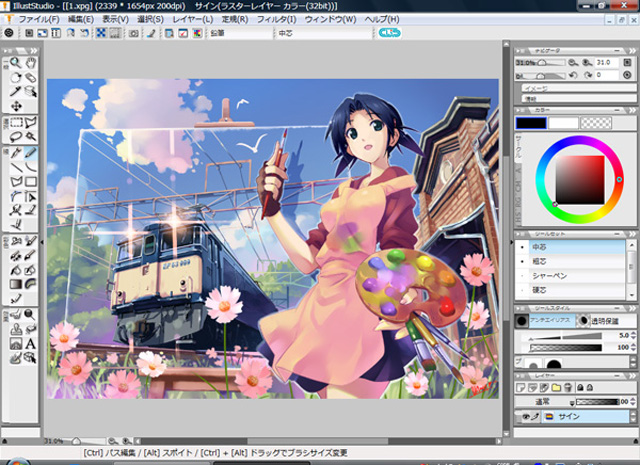Toggle the first lock icon in layer panel
This screenshot has width=640, height=465.
580,387
